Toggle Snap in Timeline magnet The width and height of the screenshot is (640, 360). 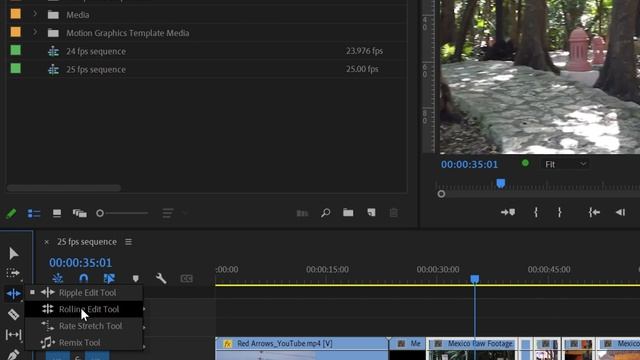tap(84, 278)
